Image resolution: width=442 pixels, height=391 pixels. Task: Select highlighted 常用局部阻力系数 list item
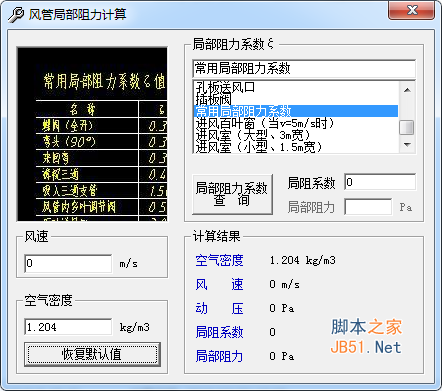(296, 111)
